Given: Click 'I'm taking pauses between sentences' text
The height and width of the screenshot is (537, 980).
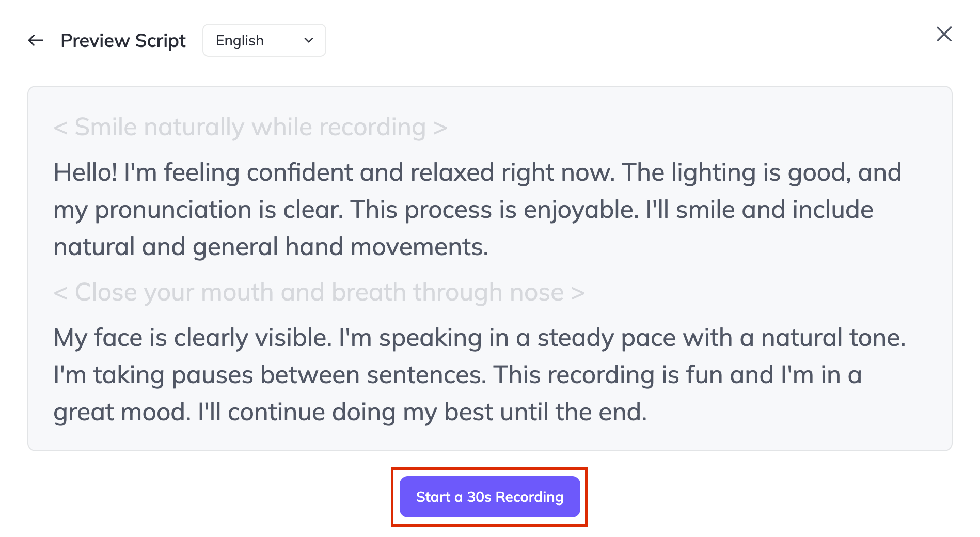Looking at the screenshot, I should [270, 375].
